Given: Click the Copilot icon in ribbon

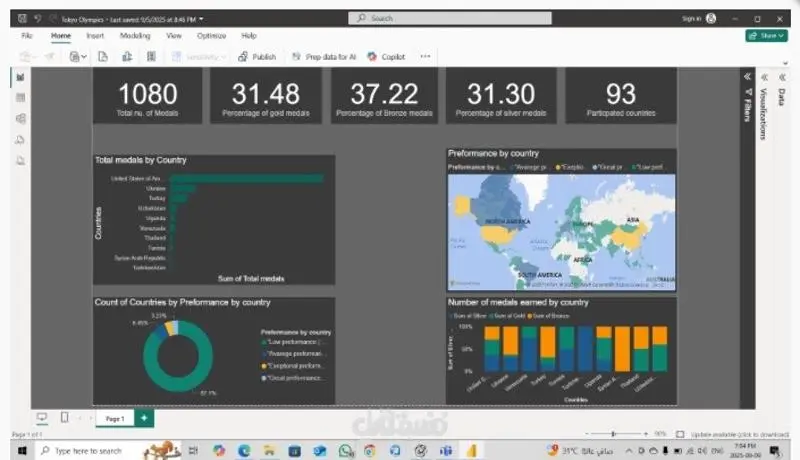Looking at the screenshot, I should pyautogui.click(x=372, y=57).
